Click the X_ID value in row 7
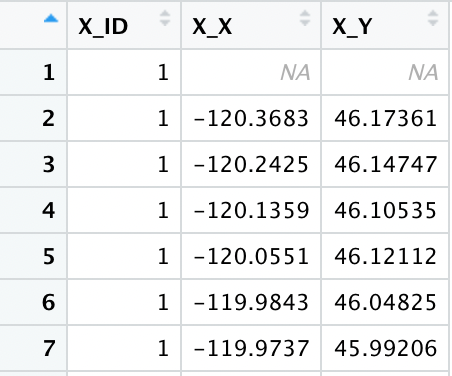This screenshot has height=376, width=452. point(163,348)
